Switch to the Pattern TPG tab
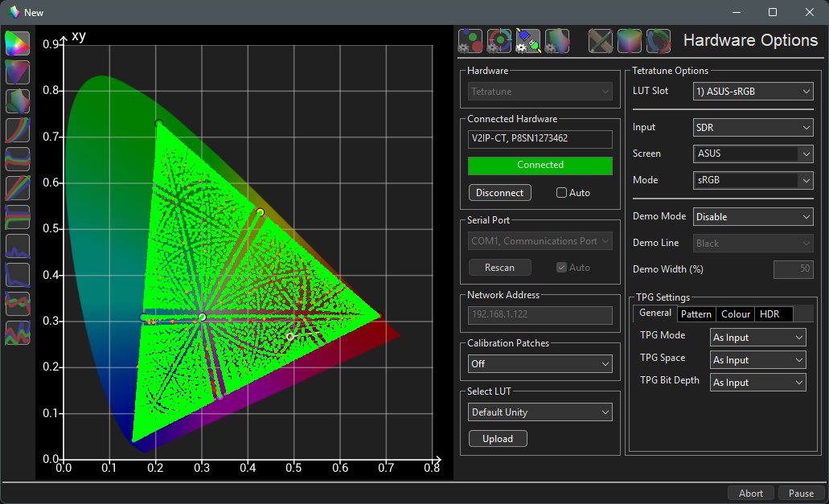The image size is (829, 504). click(696, 313)
